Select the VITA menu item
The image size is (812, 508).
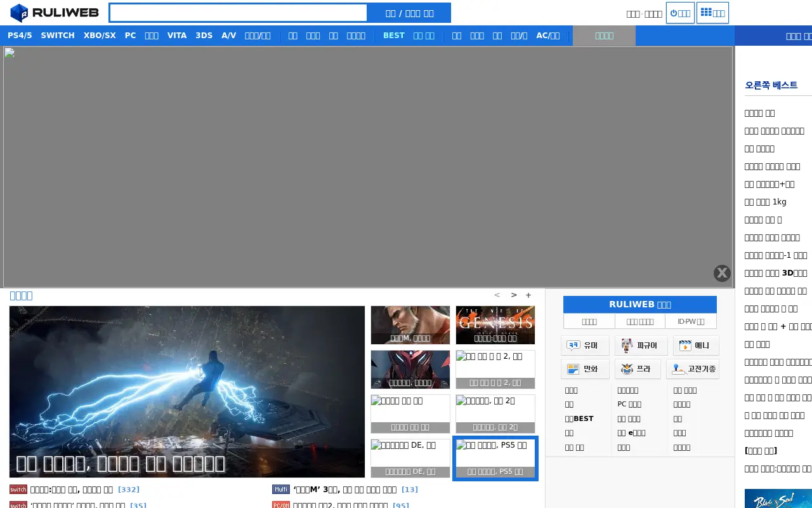point(177,36)
